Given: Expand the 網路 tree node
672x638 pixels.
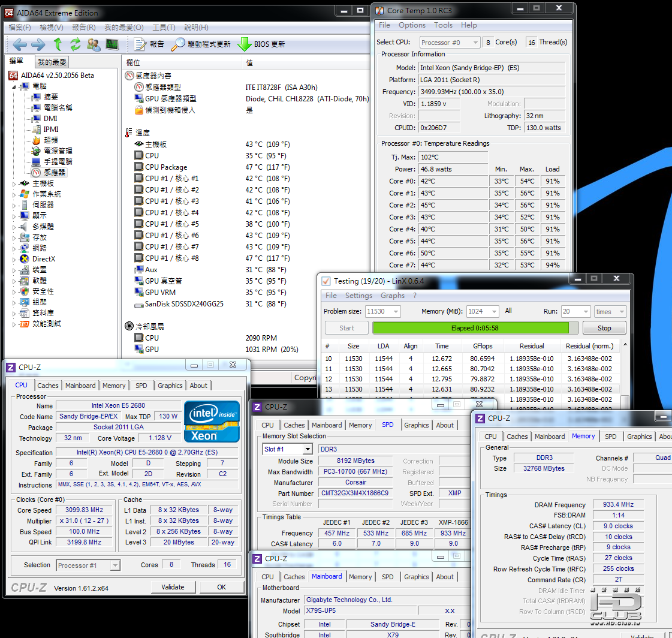Looking at the screenshot, I should tap(14, 248).
